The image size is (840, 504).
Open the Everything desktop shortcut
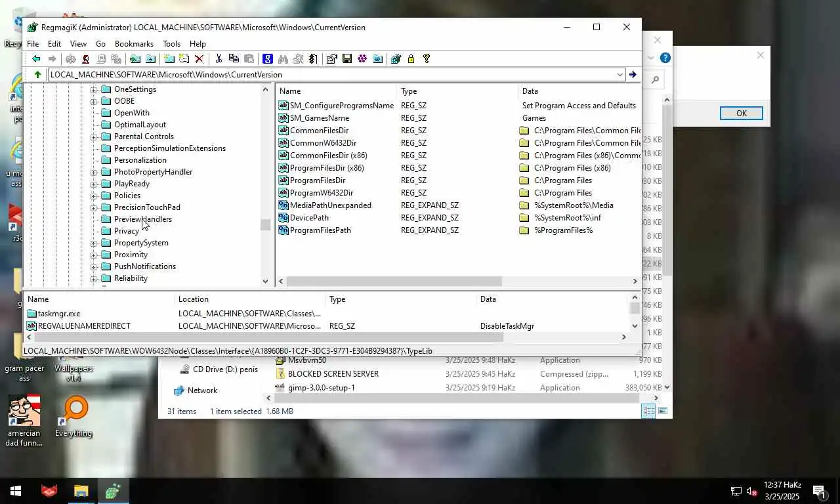[x=73, y=416]
